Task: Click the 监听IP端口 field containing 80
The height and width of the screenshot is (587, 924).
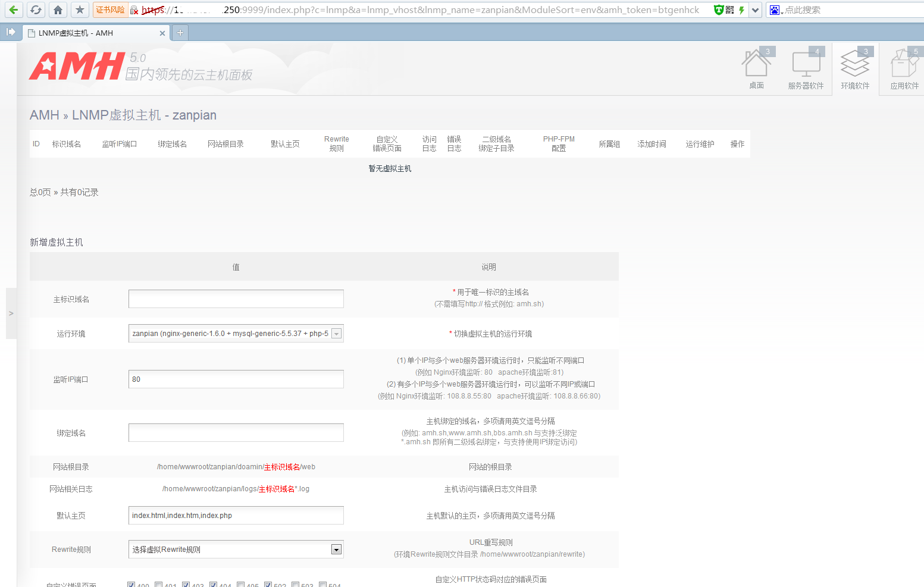Action: pos(236,379)
